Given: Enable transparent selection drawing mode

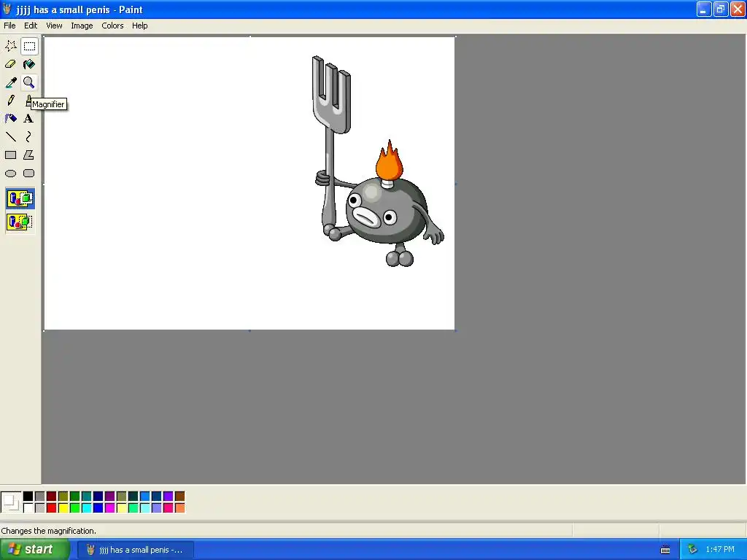Looking at the screenshot, I should click(20, 222).
